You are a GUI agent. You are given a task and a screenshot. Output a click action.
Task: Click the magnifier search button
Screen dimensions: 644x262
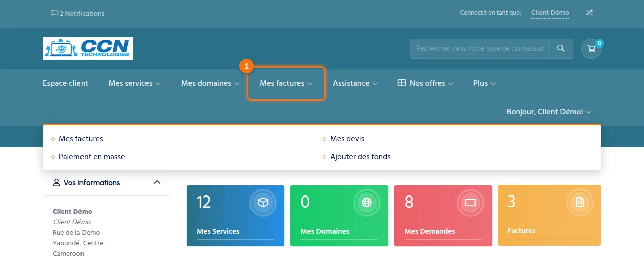tap(561, 49)
